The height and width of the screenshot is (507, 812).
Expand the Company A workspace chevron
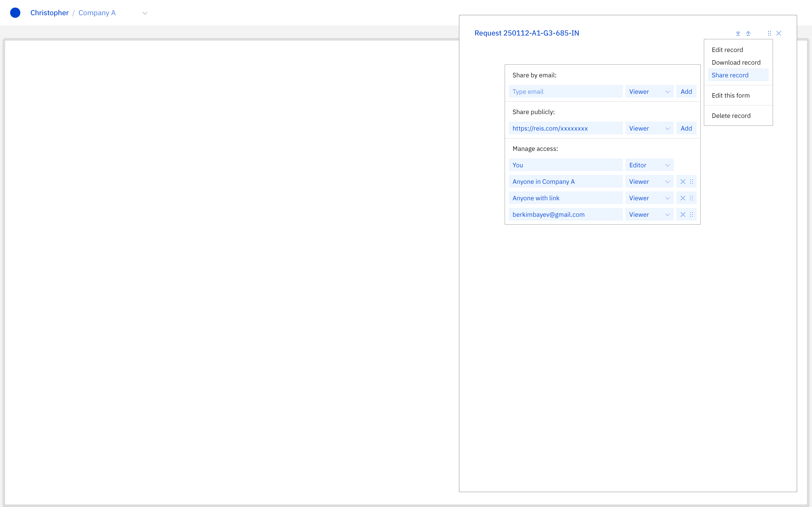[145, 13]
